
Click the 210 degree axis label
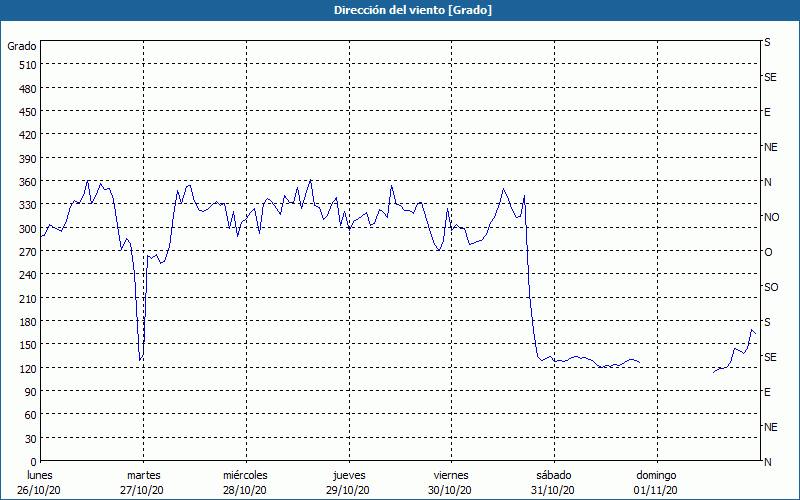(29, 298)
